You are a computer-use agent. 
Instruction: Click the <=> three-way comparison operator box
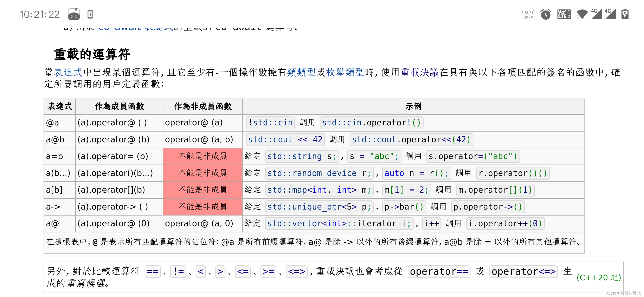click(x=296, y=271)
